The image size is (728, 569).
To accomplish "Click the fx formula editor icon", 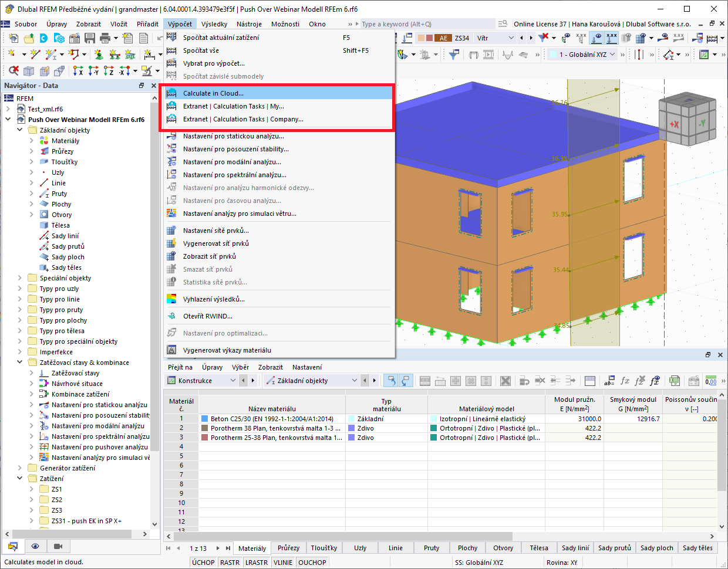I will [625, 381].
